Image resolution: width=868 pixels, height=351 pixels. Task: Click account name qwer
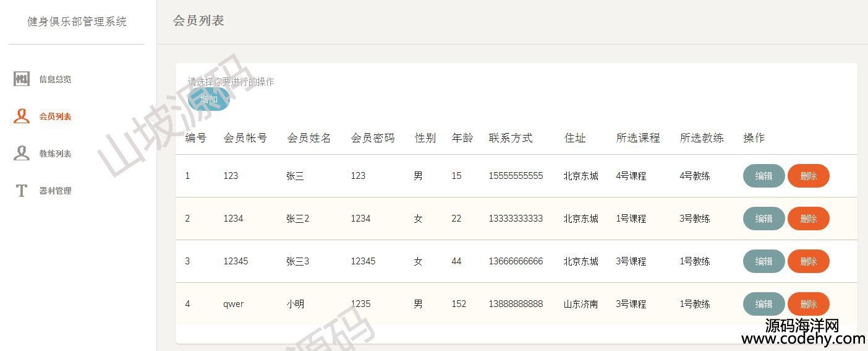coord(234,305)
